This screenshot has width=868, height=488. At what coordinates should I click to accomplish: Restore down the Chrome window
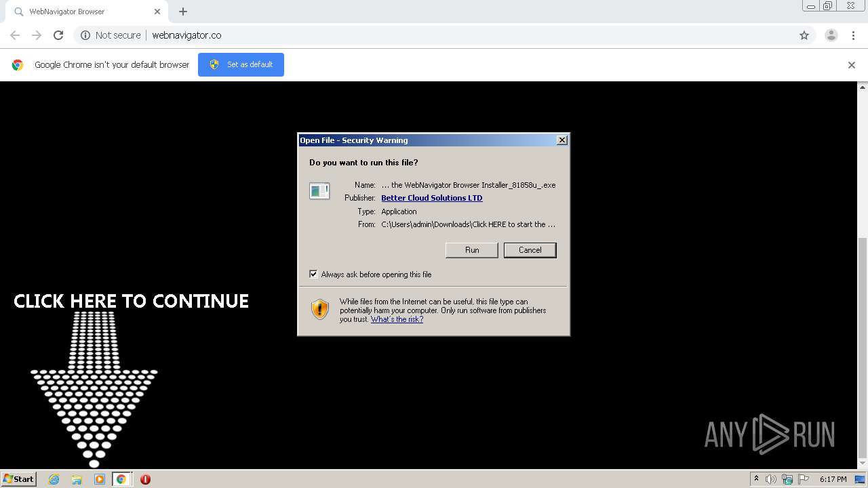[828, 6]
